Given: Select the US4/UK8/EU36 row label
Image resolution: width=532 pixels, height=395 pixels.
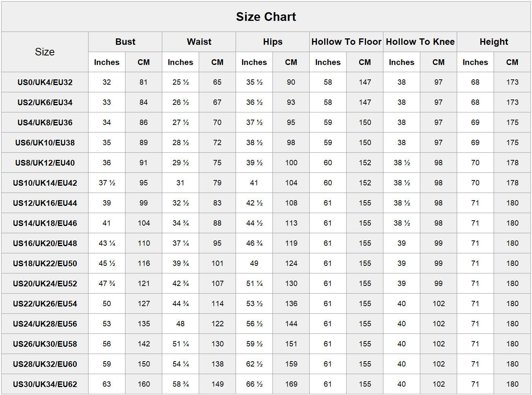Looking at the screenshot, I should [x=45, y=123].
